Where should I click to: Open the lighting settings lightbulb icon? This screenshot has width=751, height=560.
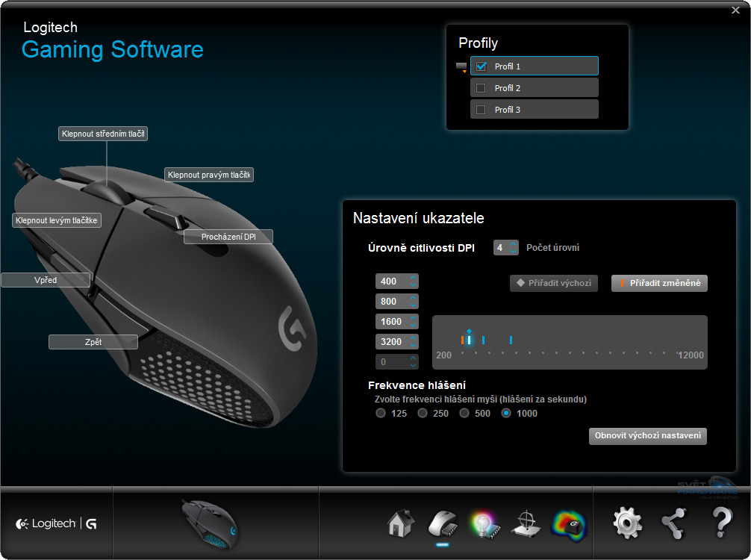(x=485, y=523)
